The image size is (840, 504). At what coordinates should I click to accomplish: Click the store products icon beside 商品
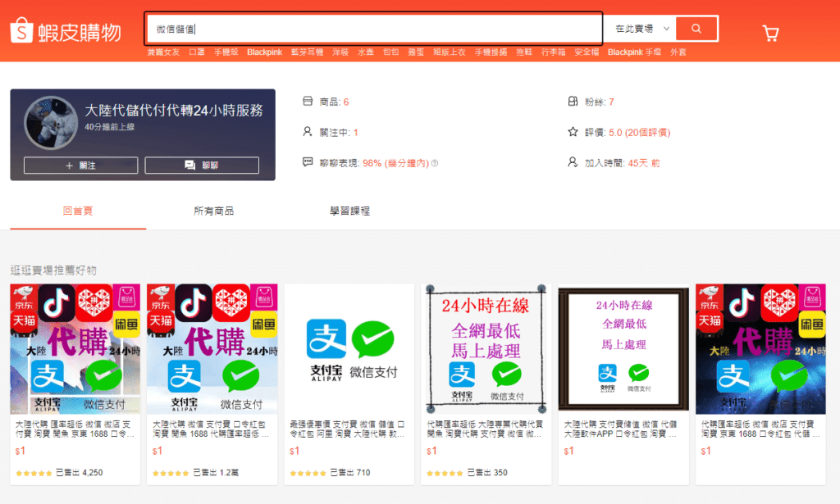point(308,101)
